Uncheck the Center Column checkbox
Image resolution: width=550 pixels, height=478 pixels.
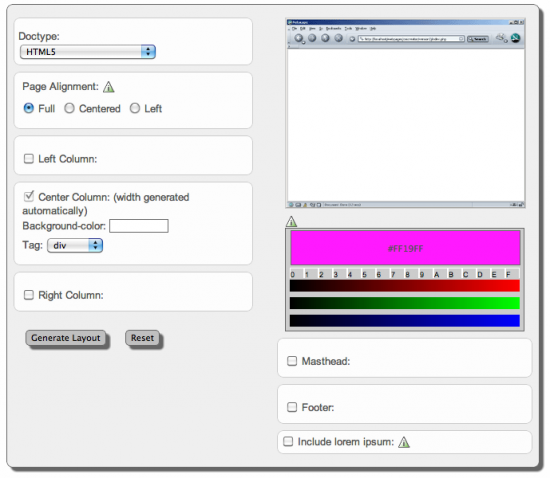click(29, 196)
